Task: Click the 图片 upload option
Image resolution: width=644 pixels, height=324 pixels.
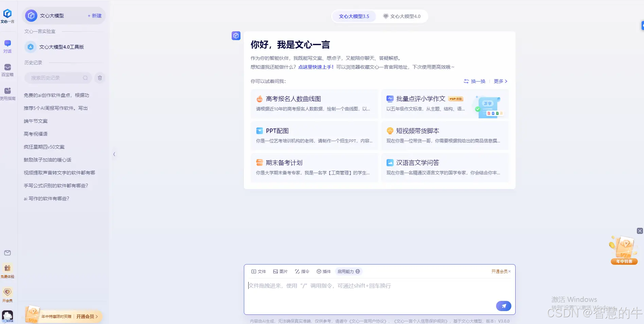Action: [x=280, y=271]
